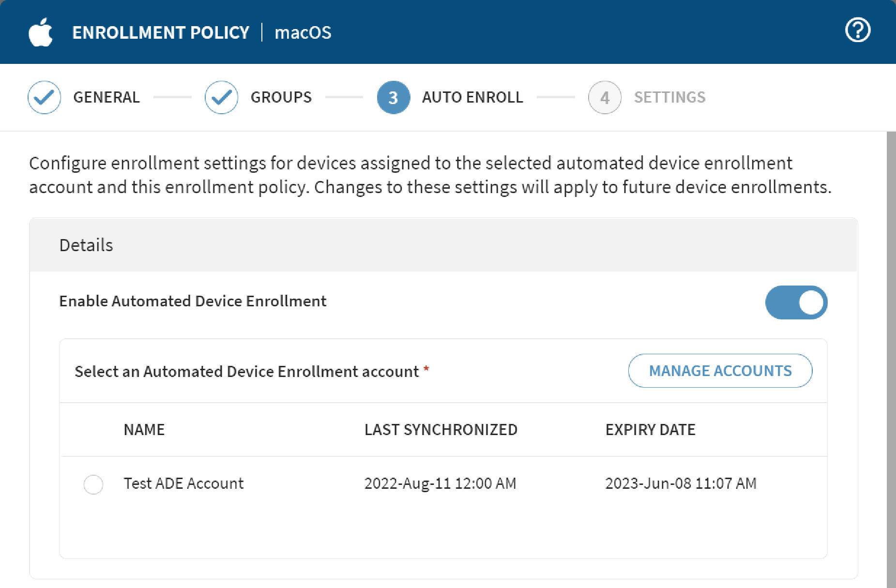Select the Test ADE Account radio button
The width and height of the screenshot is (896, 588).
click(x=93, y=484)
